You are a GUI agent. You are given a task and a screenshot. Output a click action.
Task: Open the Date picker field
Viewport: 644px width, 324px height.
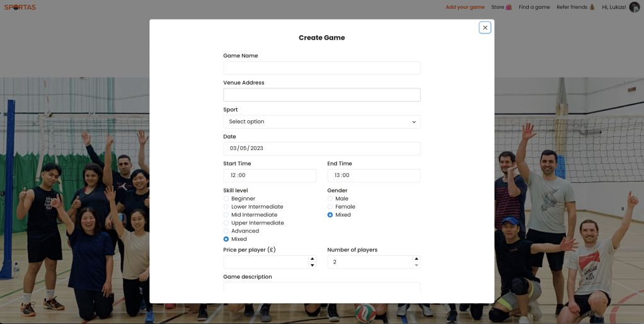[321, 149]
